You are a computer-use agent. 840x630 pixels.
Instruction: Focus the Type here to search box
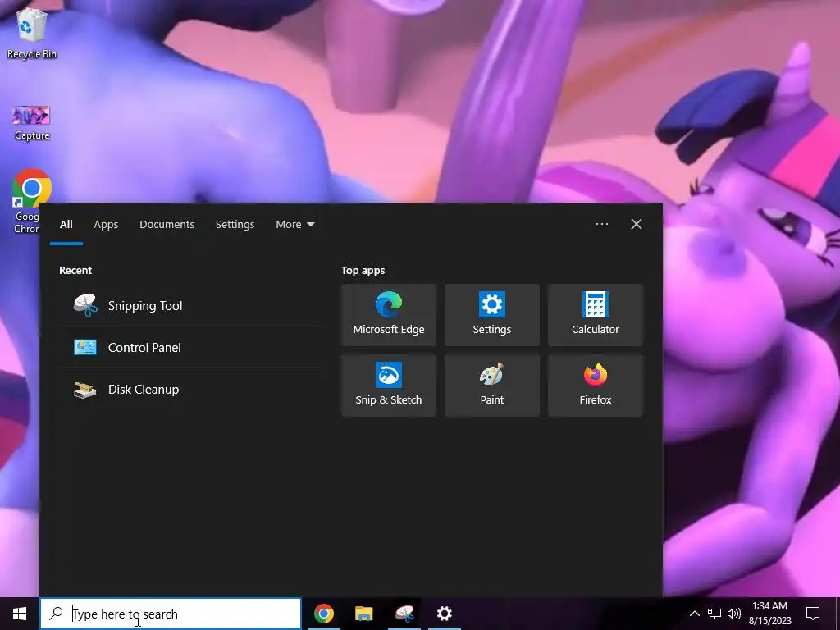pos(171,614)
